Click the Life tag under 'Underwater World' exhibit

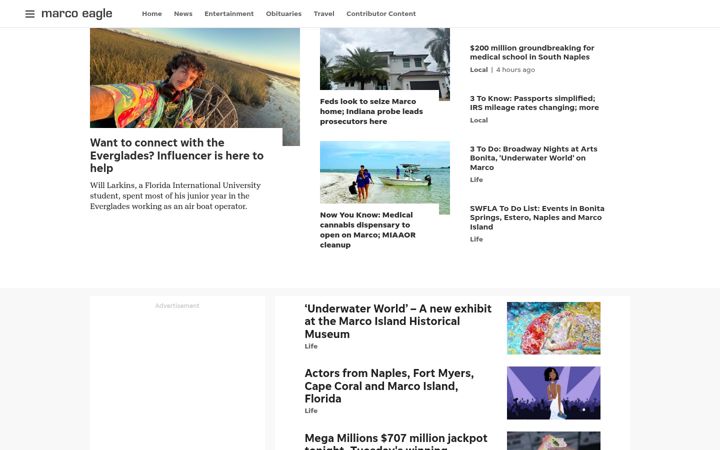(311, 346)
